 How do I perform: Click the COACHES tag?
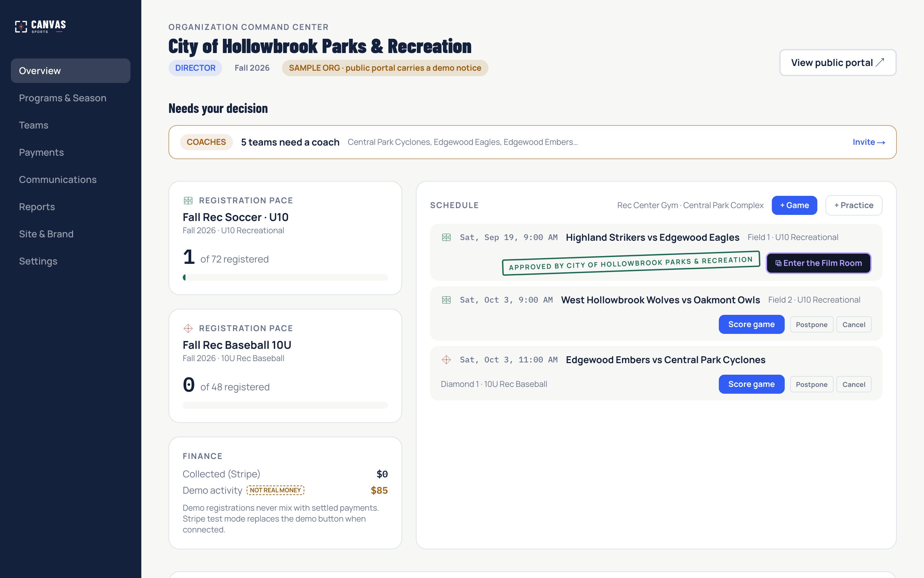pyautogui.click(x=206, y=142)
